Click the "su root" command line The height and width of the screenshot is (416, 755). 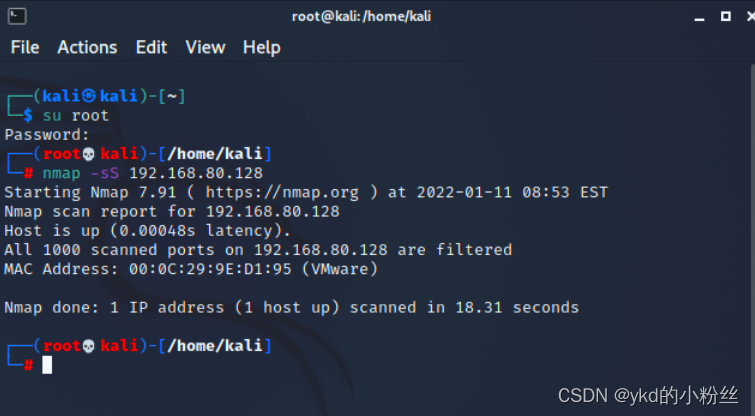(x=76, y=116)
